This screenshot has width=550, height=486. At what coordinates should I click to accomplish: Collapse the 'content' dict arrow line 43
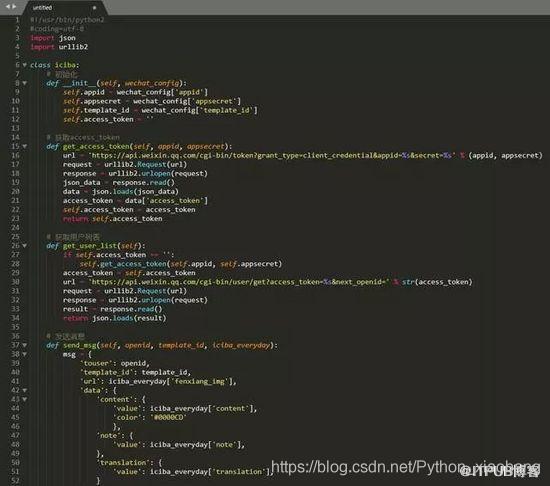pyautogui.click(x=25, y=399)
